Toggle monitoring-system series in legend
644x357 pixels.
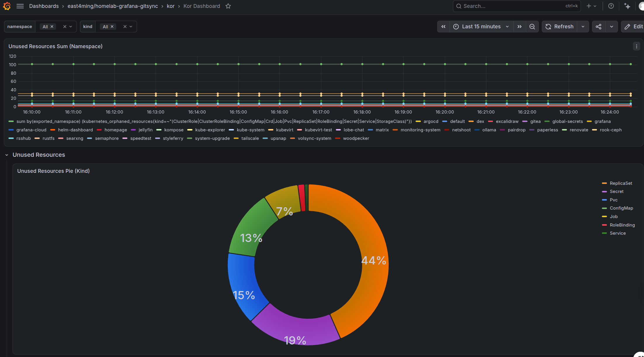(420, 130)
